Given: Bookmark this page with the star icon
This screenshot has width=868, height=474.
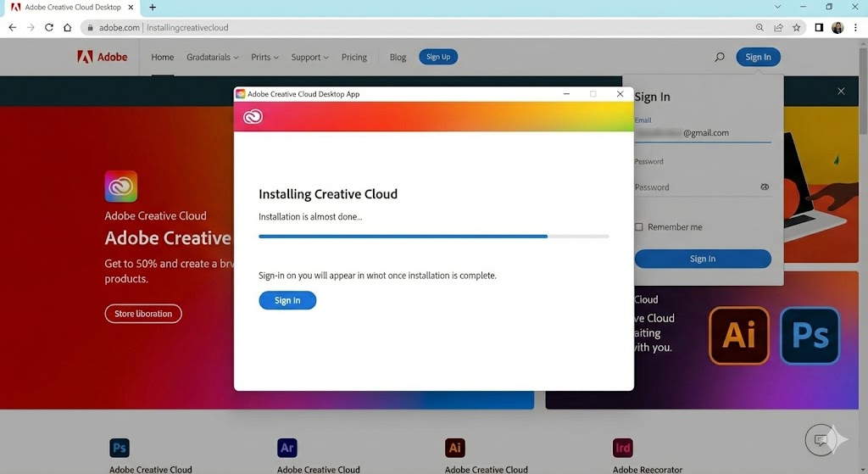Looking at the screenshot, I should click(x=796, y=27).
